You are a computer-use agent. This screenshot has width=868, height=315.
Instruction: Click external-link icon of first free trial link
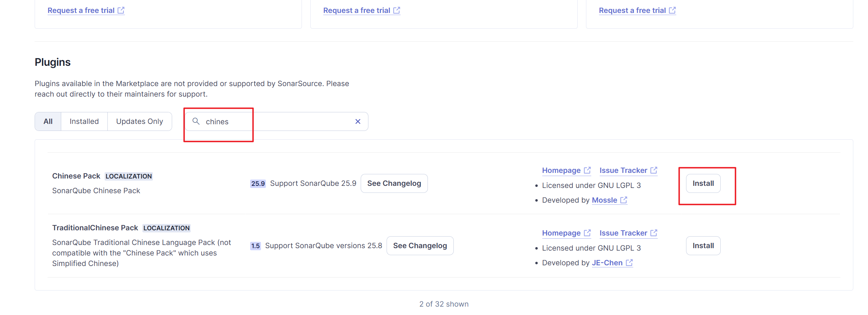(121, 10)
